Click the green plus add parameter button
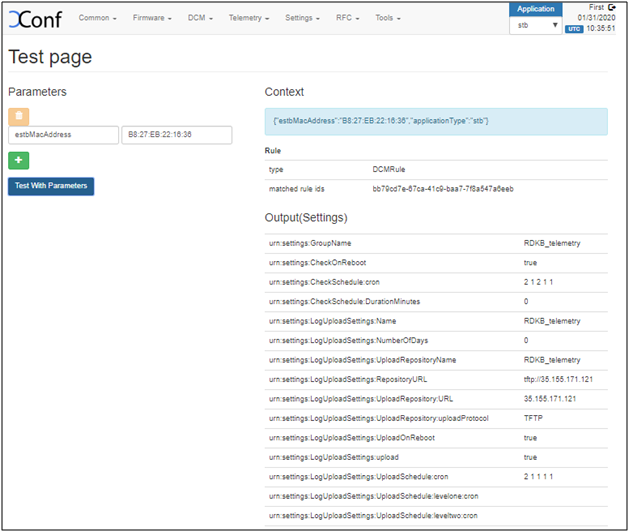 click(x=18, y=160)
